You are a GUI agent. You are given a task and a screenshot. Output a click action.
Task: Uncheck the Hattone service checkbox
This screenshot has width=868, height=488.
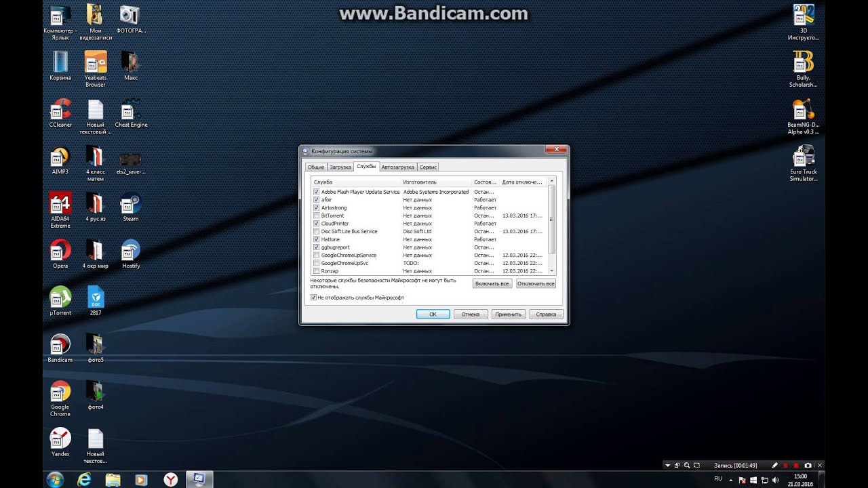click(x=317, y=239)
